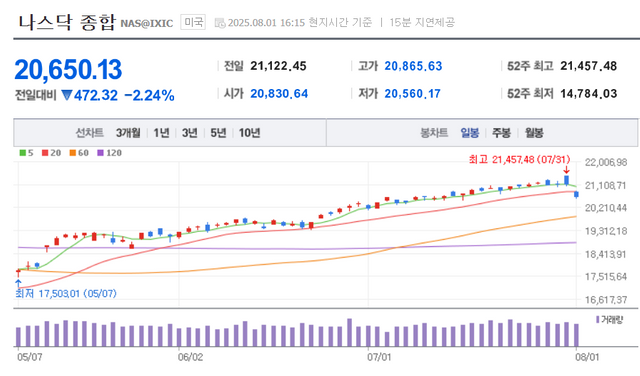Select the 1년 line chart period
The width and height of the screenshot is (640, 376).
pos(161,133)
